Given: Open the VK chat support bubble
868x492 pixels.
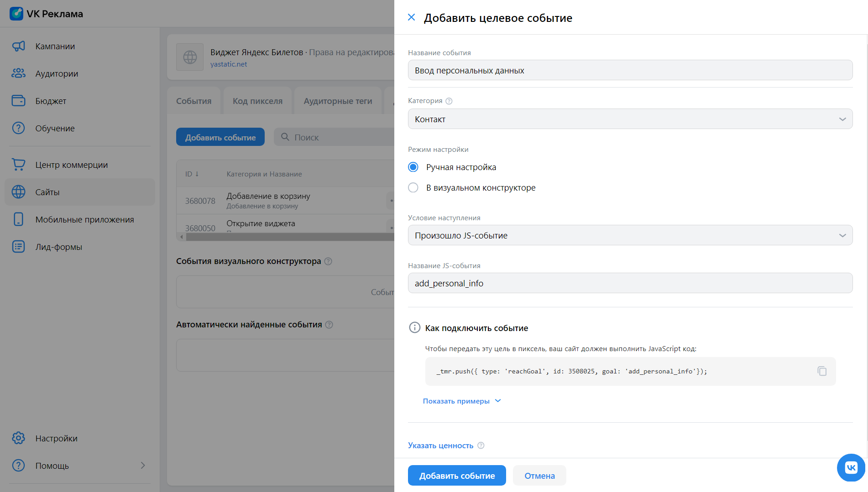Looking at the screenshot, I should tap(851, 467).
